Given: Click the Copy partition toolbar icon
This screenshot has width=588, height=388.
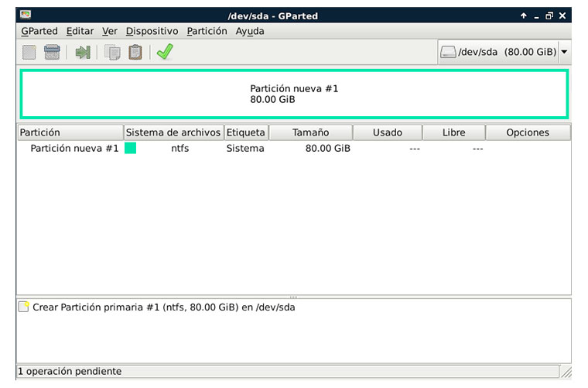Looking at the screenshot, I should (112, 52).
